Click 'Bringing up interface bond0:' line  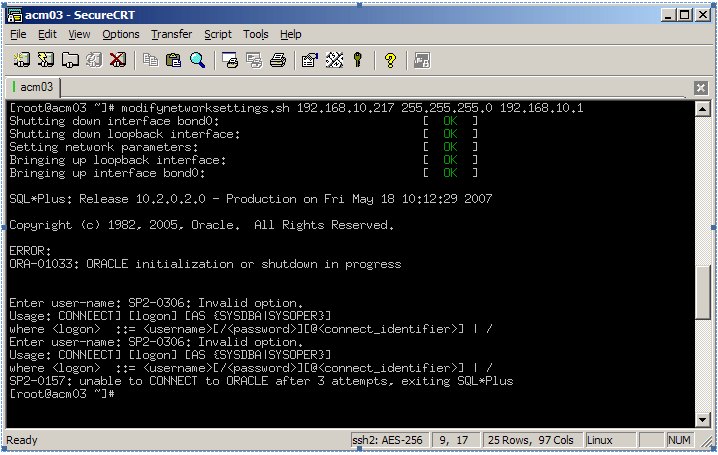click(107, 173)
